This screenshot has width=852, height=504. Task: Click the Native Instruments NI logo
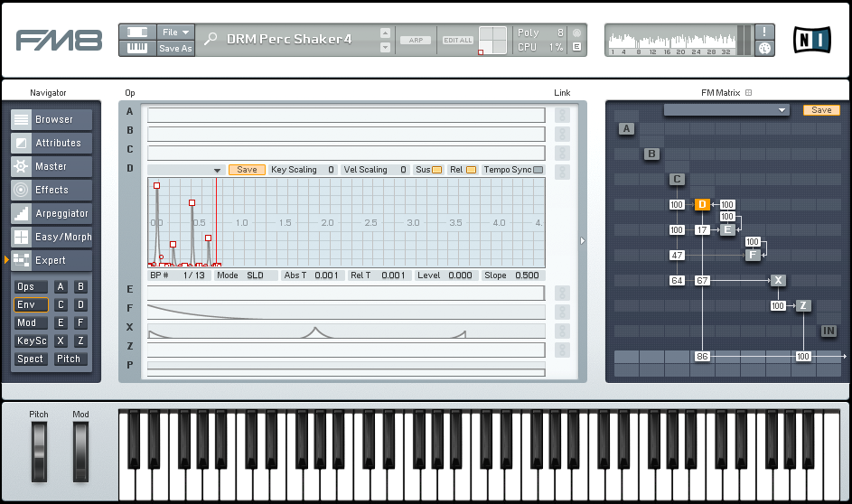click(811, 40)
